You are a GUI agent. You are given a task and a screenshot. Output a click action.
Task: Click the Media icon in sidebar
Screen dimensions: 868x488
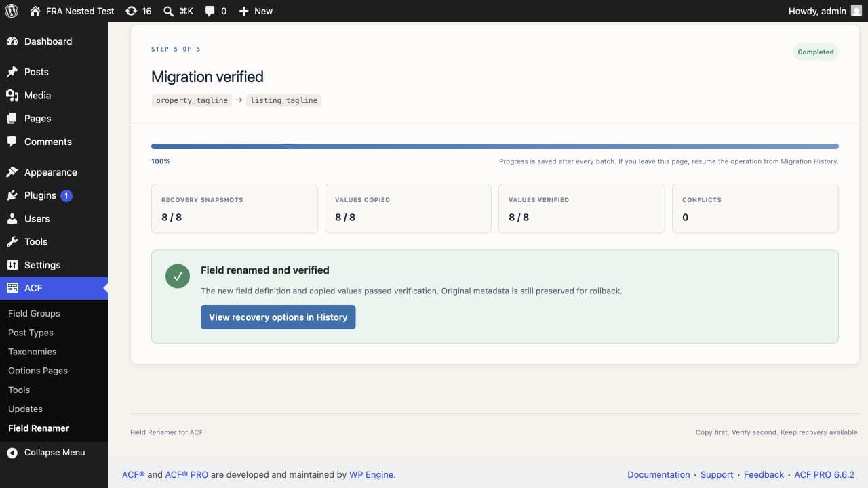pos(12,95)
